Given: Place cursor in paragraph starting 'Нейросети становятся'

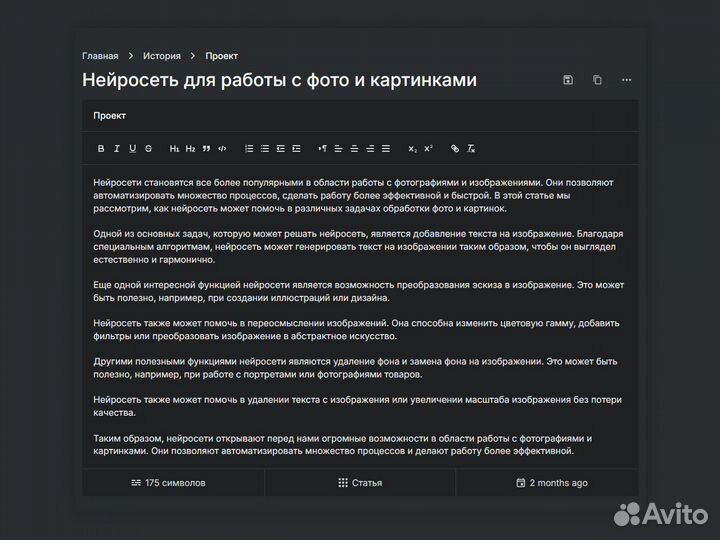Looking at the screenshot, I should tap(354, 196).
